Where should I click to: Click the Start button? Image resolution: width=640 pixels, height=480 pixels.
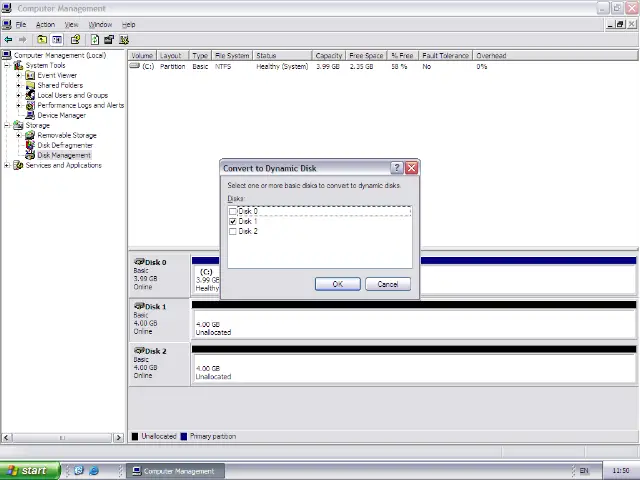[x=30, y=471]
